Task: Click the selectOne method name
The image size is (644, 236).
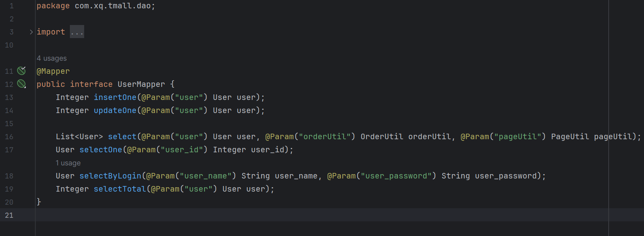Action: [100, 150]
